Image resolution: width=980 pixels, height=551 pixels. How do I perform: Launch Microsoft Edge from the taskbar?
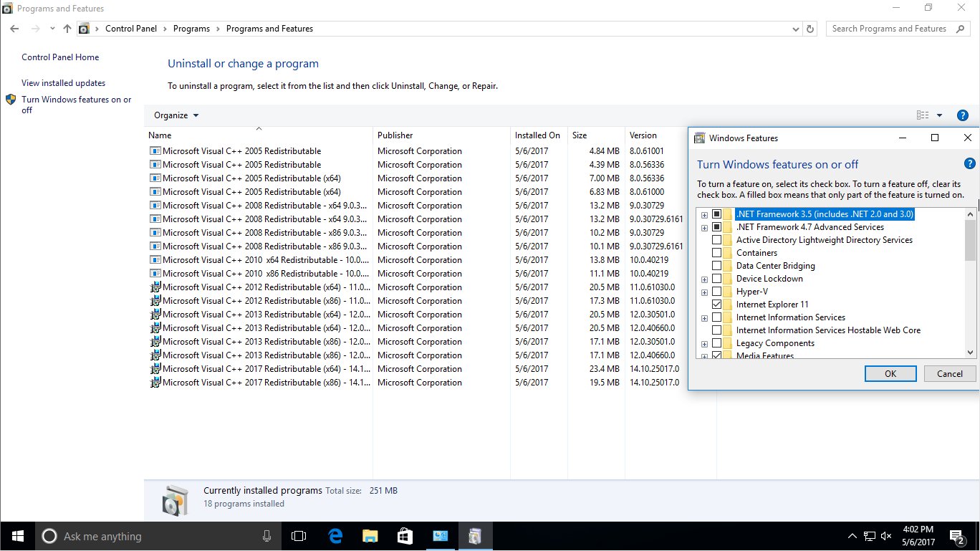[x=335, y=536]
